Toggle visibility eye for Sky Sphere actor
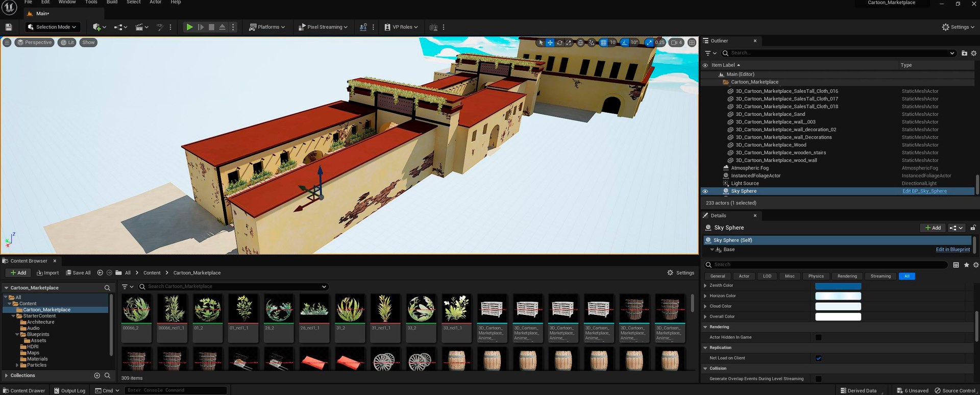The width and height of the screenshot is (980, 395). 705,191
